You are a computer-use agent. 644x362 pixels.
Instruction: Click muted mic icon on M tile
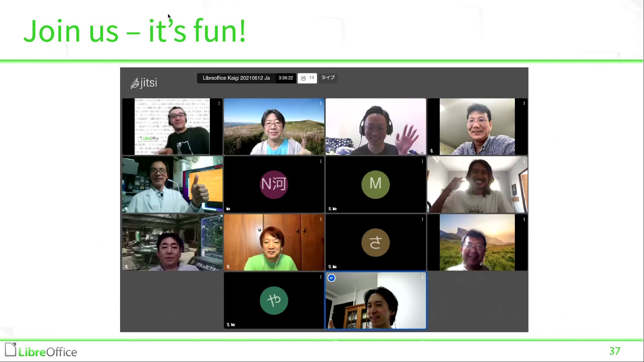click(330, 209)
